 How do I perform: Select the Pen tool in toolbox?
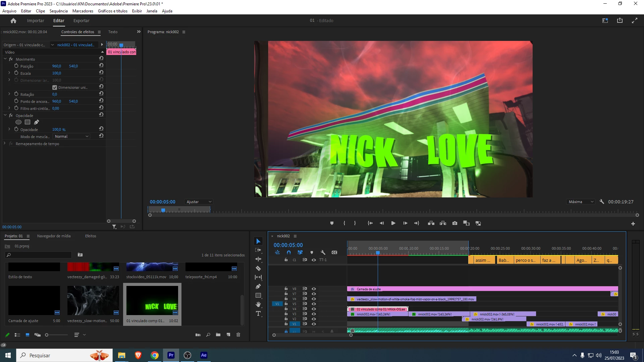coord(258,287)
